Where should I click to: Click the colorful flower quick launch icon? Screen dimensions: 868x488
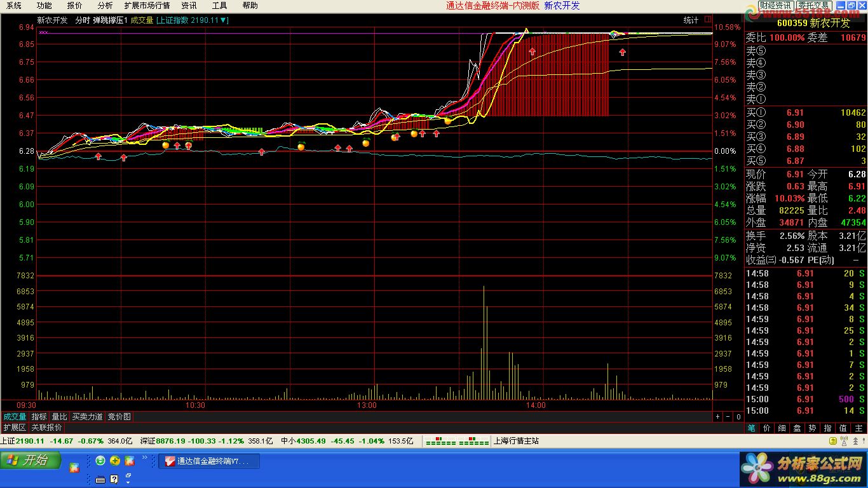click(x=130, y=461)
